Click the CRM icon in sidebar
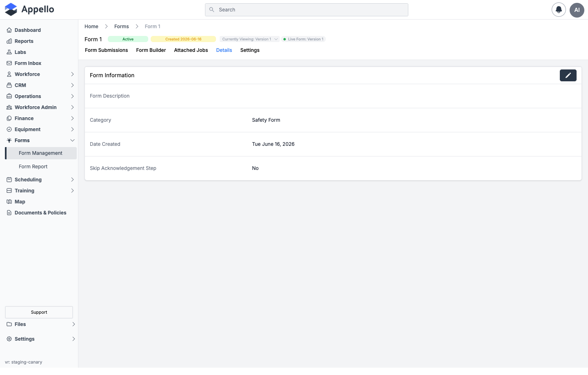This screenshot has height=375, width=588. coord(9,85)
